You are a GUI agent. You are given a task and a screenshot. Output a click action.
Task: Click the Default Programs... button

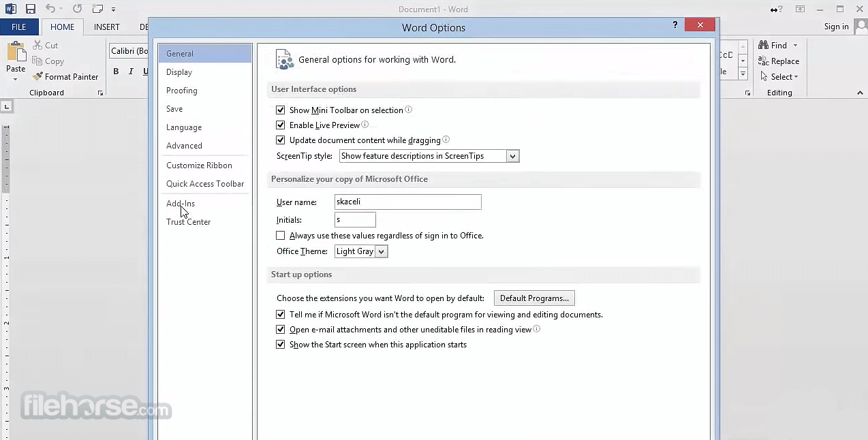(534, 298)
